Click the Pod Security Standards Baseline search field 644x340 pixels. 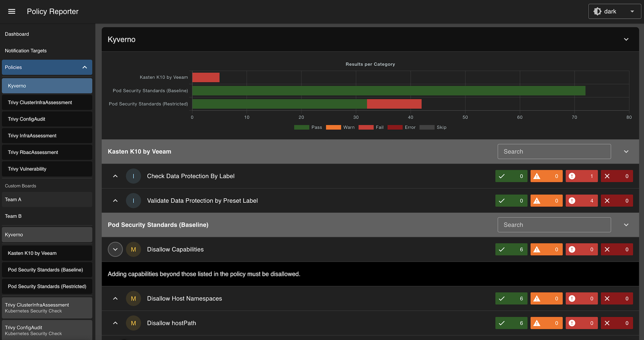[554, 225]
